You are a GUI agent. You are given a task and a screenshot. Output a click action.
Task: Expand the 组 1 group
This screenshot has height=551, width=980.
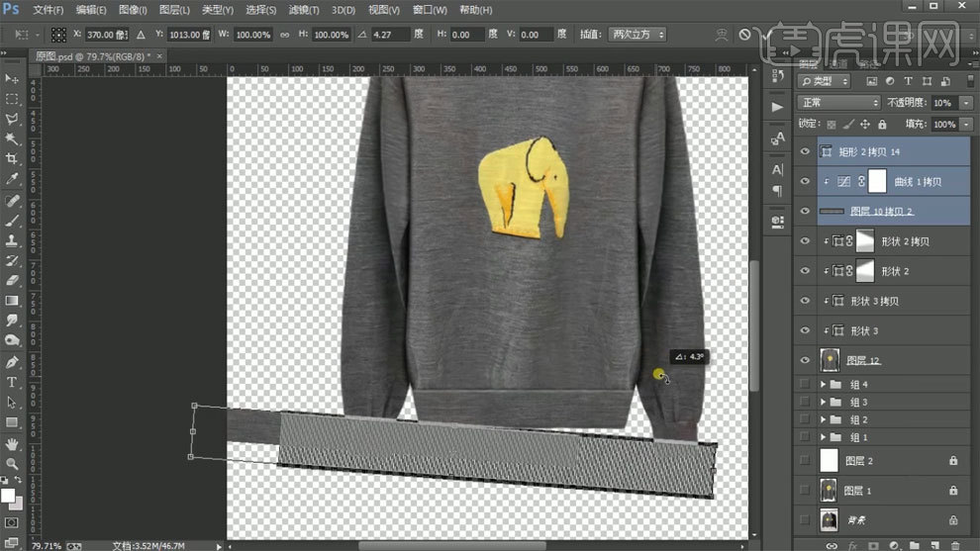coord(824,436)
